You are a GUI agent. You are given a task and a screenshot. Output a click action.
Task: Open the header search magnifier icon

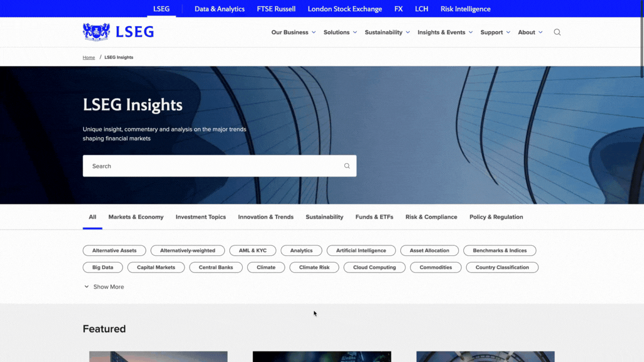click(x=557, y=32)
